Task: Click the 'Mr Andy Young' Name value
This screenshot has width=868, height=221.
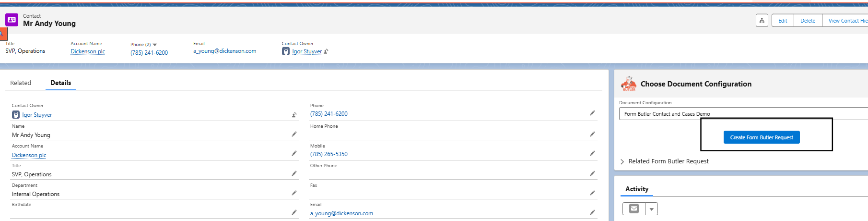Action: tap(31, 135)
